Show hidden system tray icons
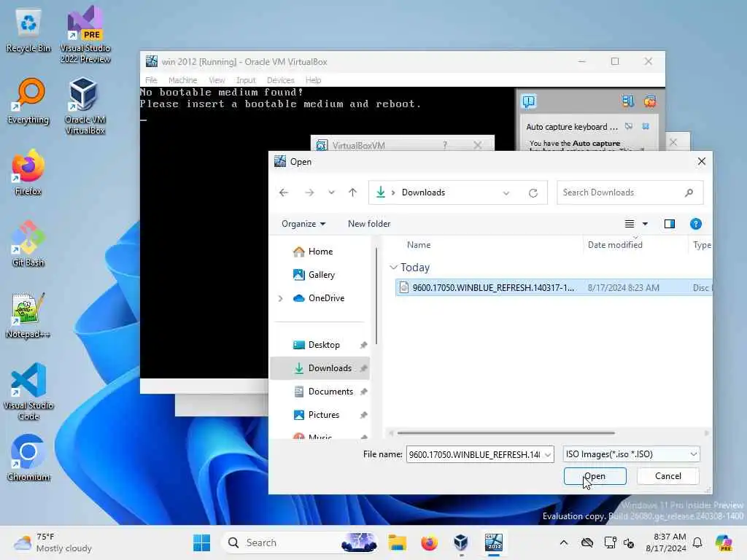 564,542
